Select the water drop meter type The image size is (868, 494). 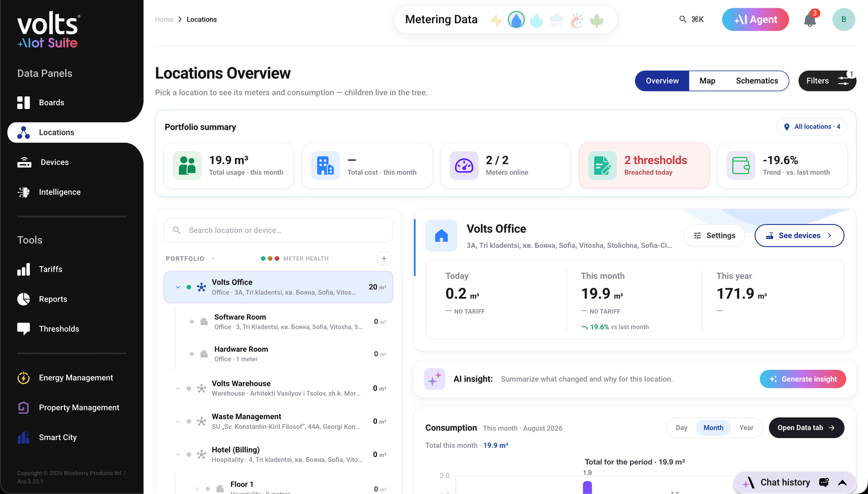(x=516, y=20)
